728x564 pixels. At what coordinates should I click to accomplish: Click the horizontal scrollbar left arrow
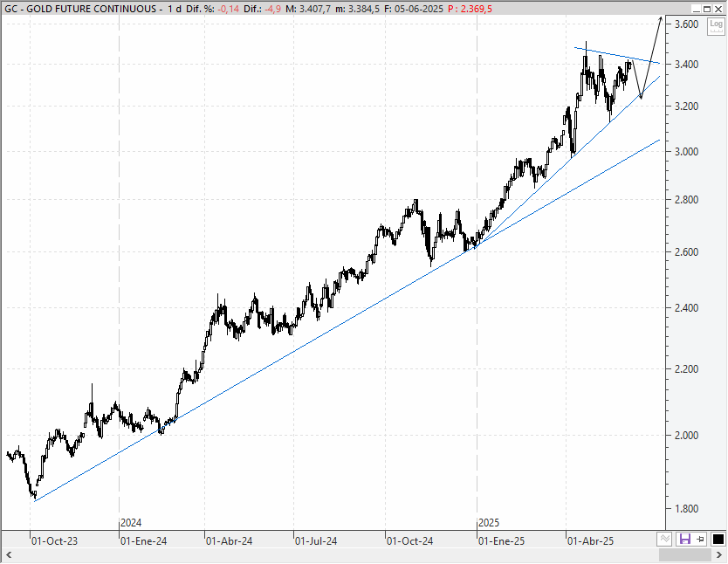pyautogui.click(x=8, y=555)
